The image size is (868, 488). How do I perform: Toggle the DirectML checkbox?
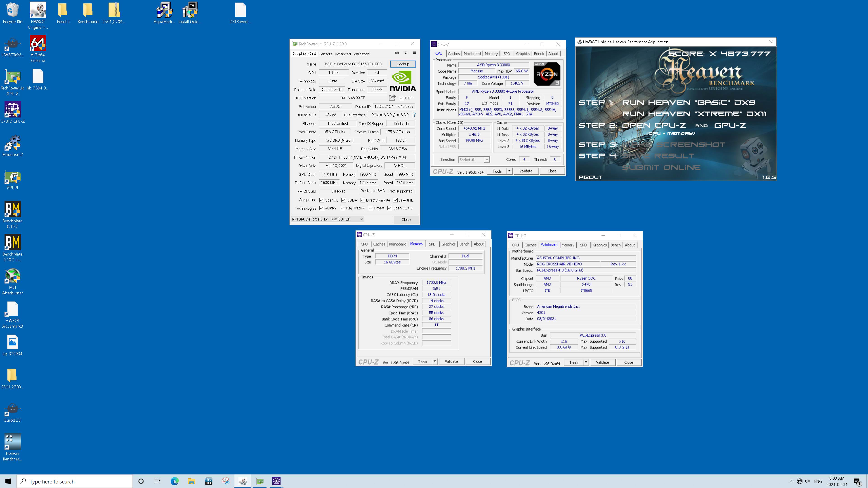click(x=395, y=200)
